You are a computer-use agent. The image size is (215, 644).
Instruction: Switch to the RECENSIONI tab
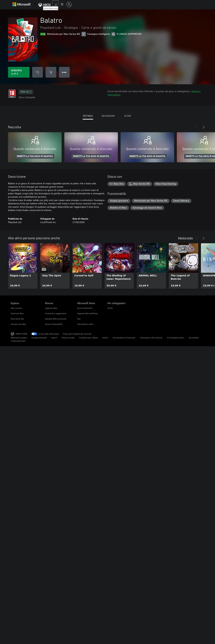click(x=108, y=116)
